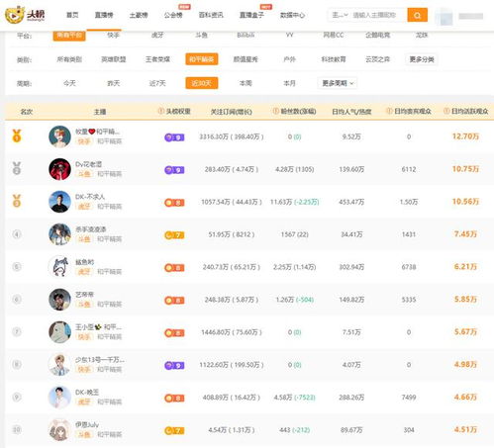Open the 公会榜 navigation tab
494x448 pixels.
tap(173, 15)
